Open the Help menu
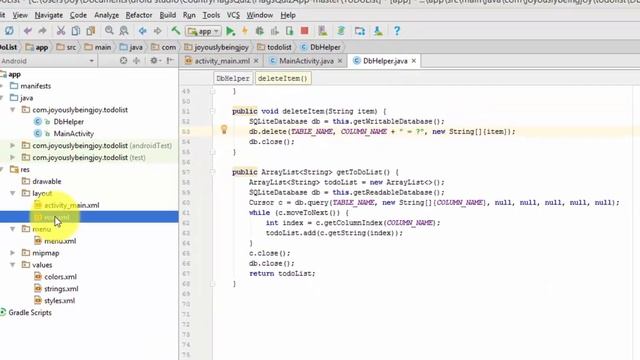The height and width of the screenshot is (360, 640). (x=288, y=15)
